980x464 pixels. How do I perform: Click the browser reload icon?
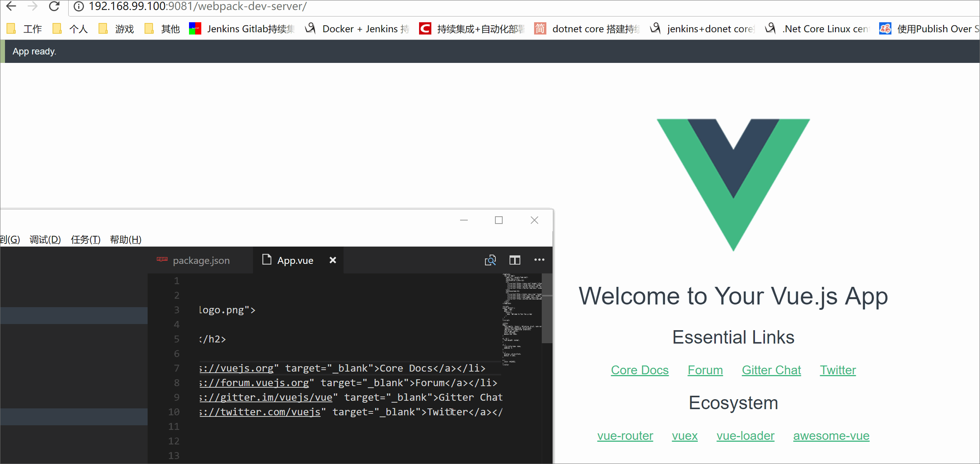click(x=54, y=6)
